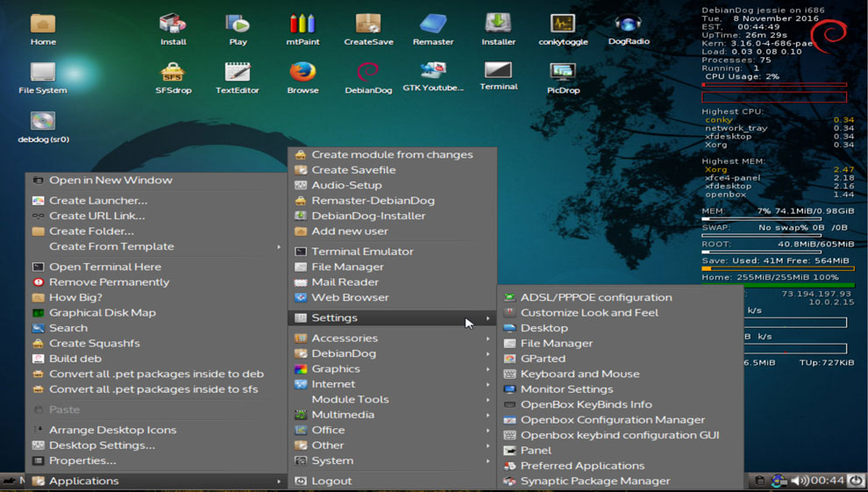Expand the Create From Template submenu
868x492 pixels.
click(x=156, y=246)
